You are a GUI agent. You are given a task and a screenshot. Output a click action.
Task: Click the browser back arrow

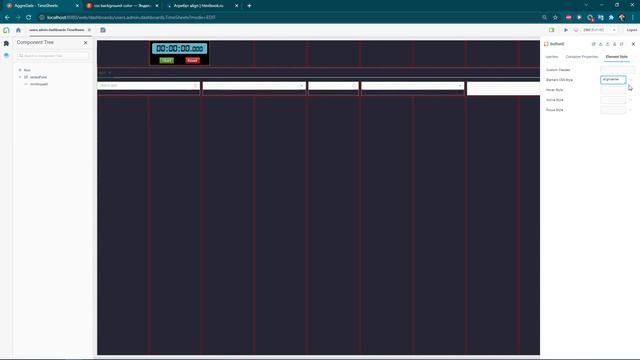click(x=7, y=18)
